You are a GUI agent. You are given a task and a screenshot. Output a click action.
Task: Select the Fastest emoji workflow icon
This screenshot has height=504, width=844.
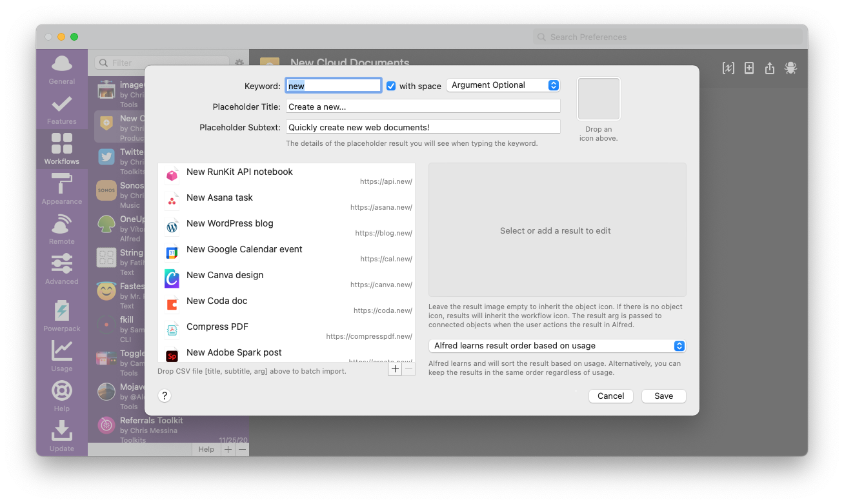pos(106,291)
